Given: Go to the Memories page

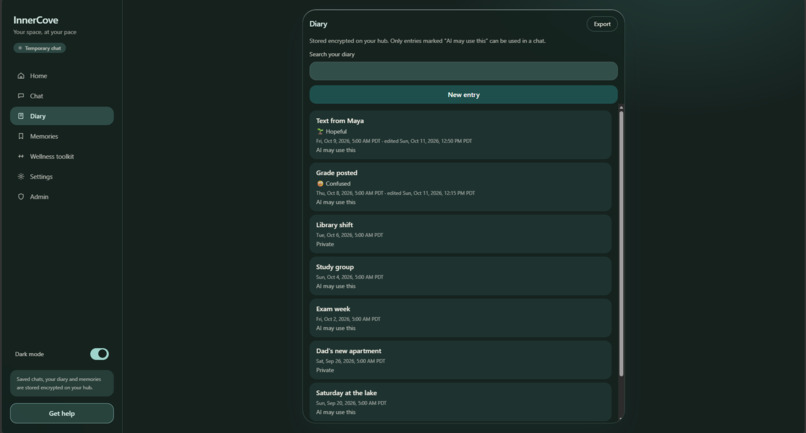Looking at the screenshot, I should click(x=62, y=136).
